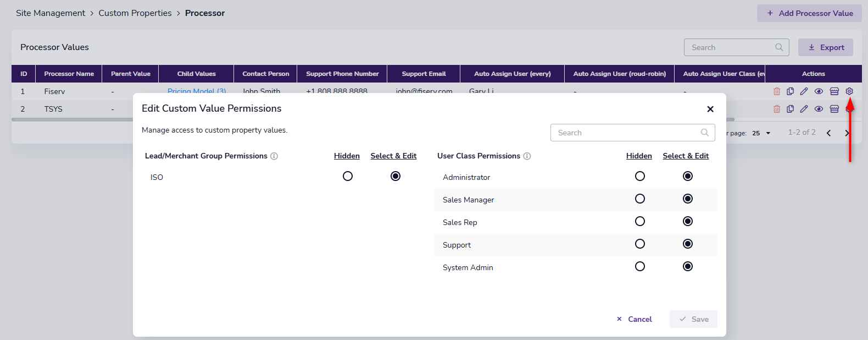The width and height of the screenshot is (868, 340).
Task: Go to the previous page of results
Action: (829, 133)
